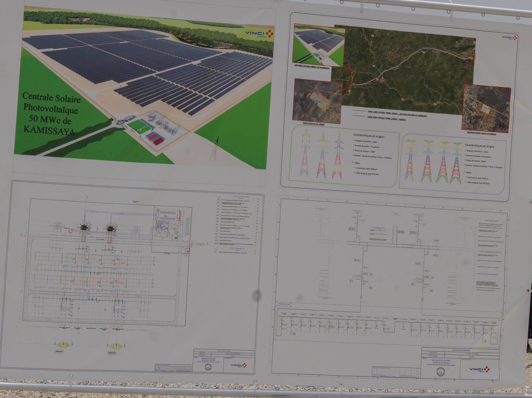The image size is (532, 398).
Task: Select leftmost pylon in the green-bordered box
Action: pyautogui.click(x=306, y=154)
